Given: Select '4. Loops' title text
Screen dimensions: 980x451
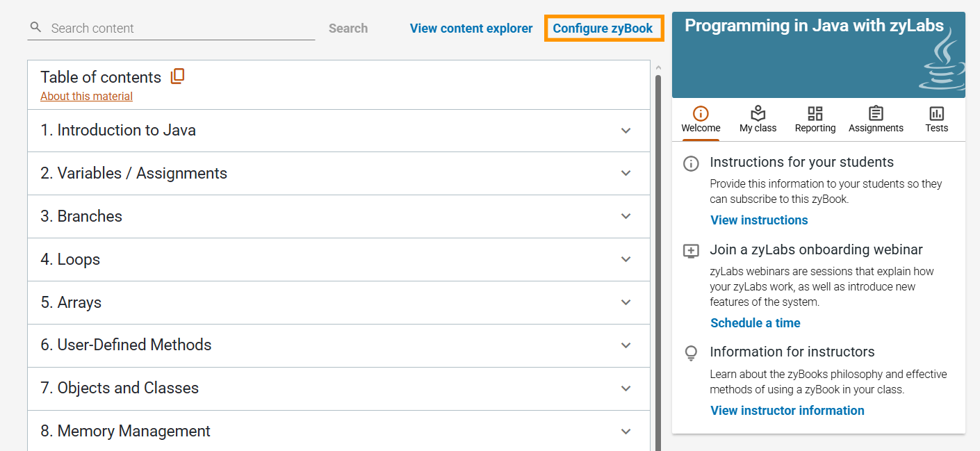Looking at the screenshot, I should coord(70,260).
